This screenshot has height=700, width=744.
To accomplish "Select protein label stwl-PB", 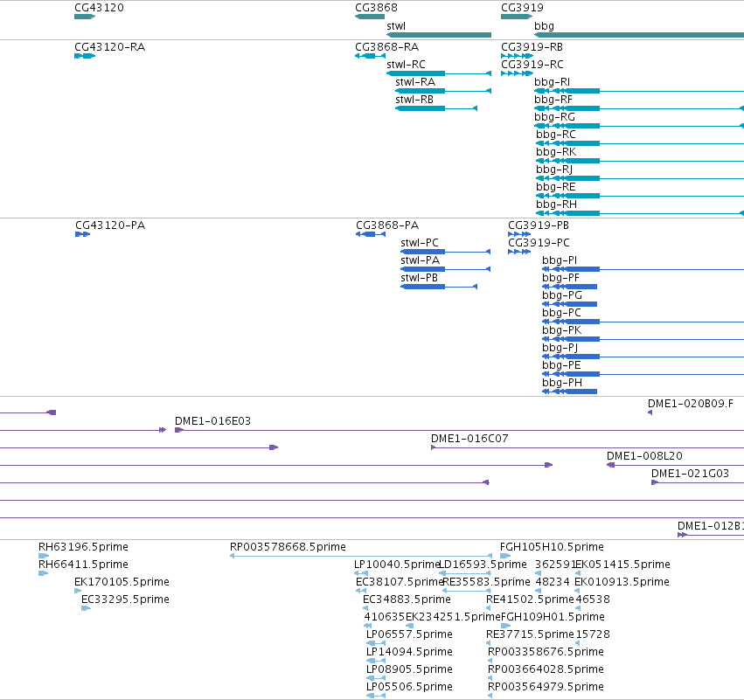I will pyautogui.click(x=419, y=278).
